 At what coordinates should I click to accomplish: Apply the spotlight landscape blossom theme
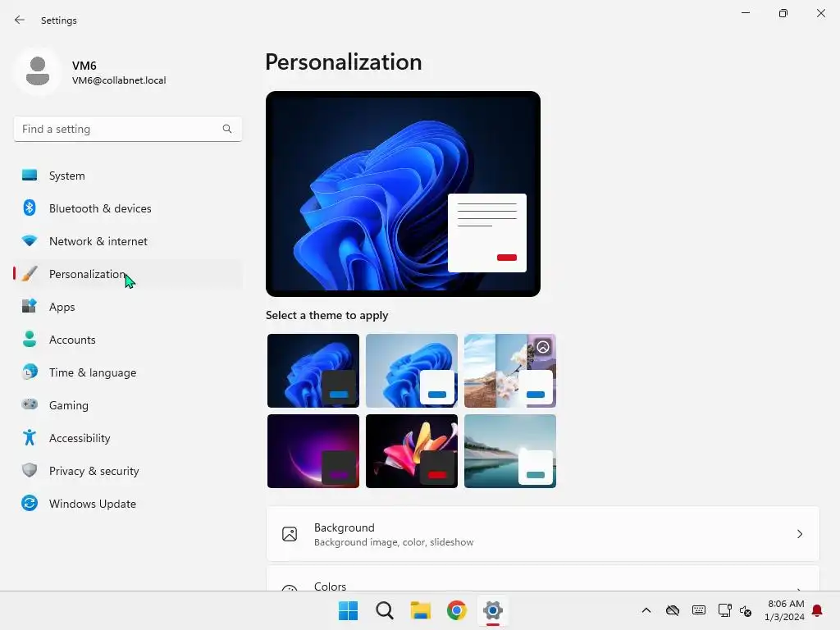coord(510,371)
